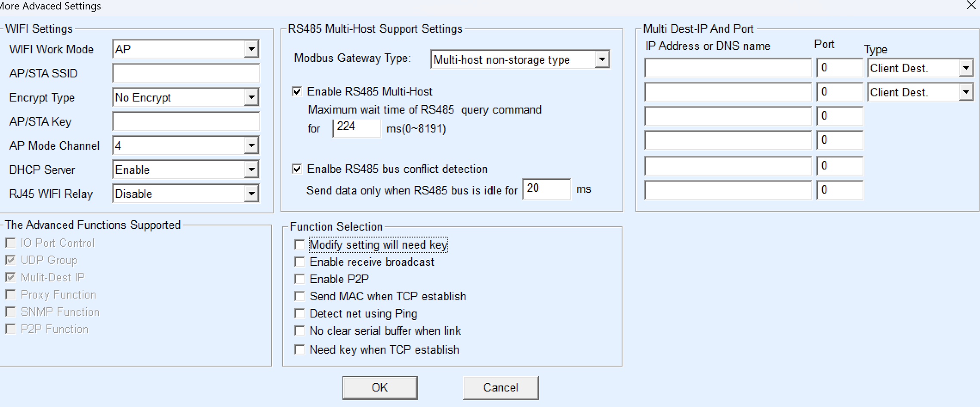This screenshot has width=980, height=407.
Task: Check Modify setting will need key
Action: [299, 245]
